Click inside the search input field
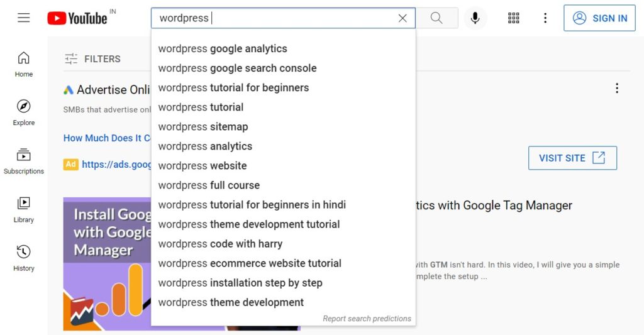This screenshot has height=335, width=644. pyautogui.click(x=283, y=18)
